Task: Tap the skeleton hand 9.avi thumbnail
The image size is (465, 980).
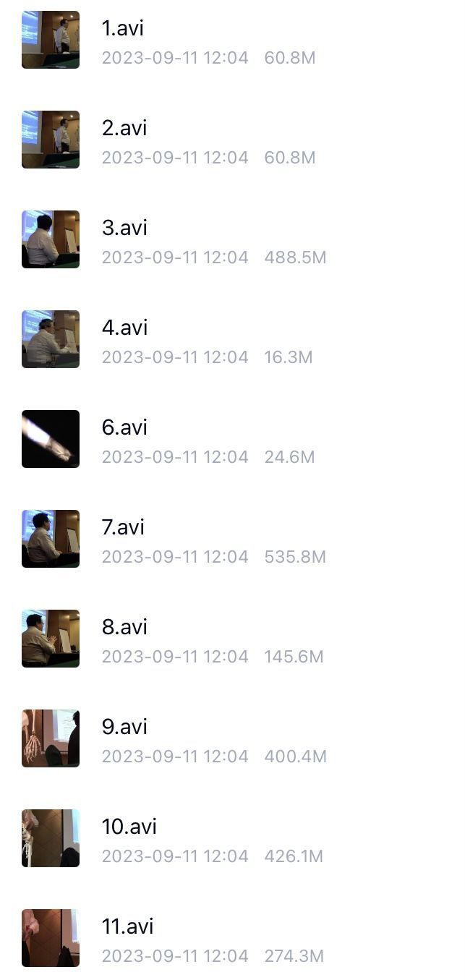Action: [51, 738]
